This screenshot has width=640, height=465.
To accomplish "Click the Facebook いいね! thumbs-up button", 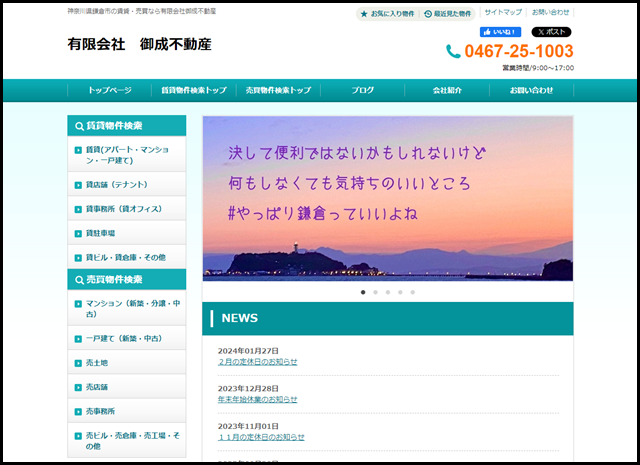I will click(500, 32).
